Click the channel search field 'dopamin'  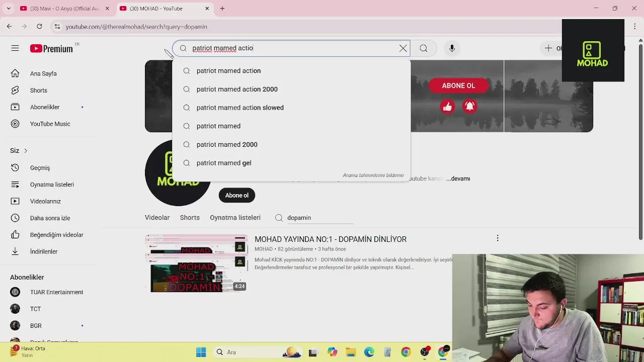coord(319,218)
